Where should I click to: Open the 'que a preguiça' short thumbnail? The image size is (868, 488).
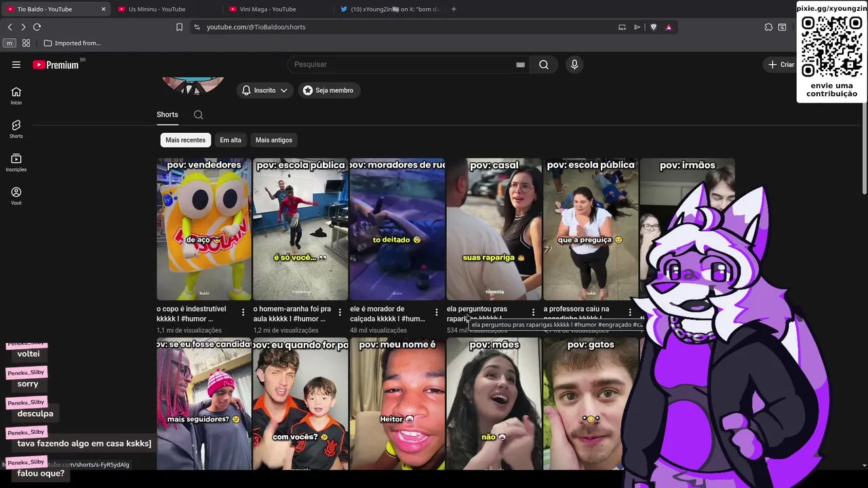pos(591,229)
